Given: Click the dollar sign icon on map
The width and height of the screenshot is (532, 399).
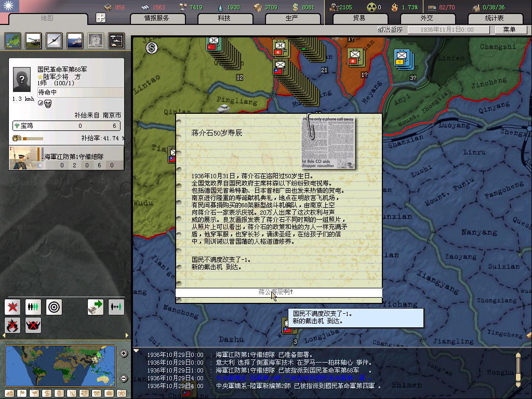Looking at the screenshot, I should tap(152, 48).
